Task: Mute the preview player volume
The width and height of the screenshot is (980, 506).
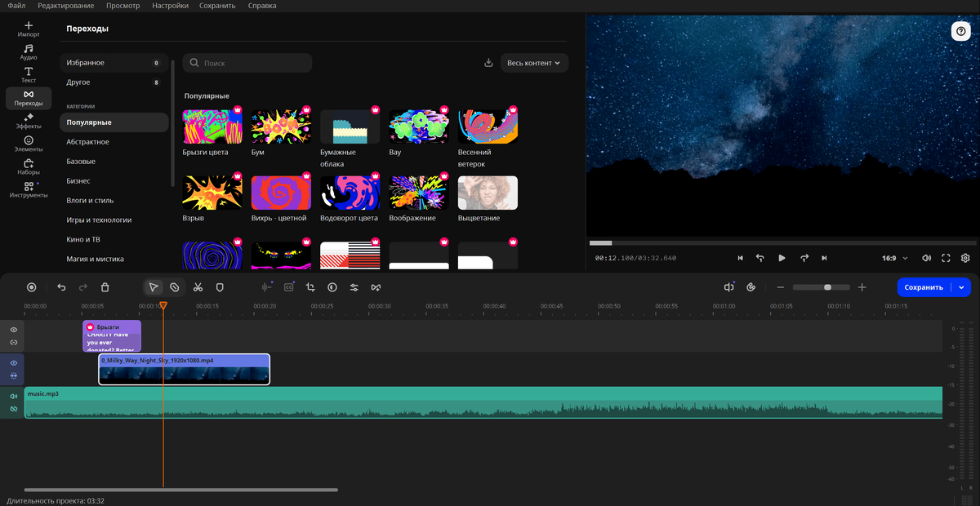Action: pos(926,258)
